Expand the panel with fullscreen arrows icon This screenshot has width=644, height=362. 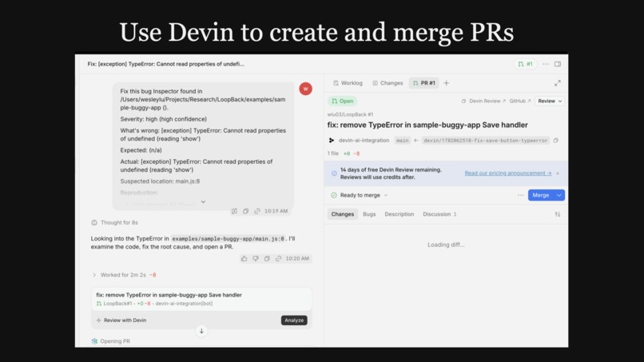tap(558, 83)
